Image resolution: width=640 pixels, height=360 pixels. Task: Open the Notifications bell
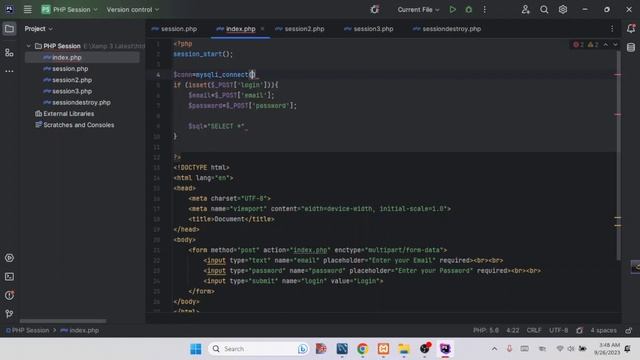click(631, 28)
